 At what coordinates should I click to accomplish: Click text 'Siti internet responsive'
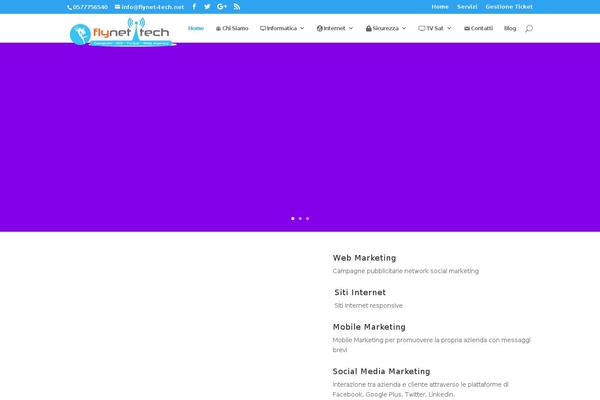pyautogui.click(x=368, y=305)
